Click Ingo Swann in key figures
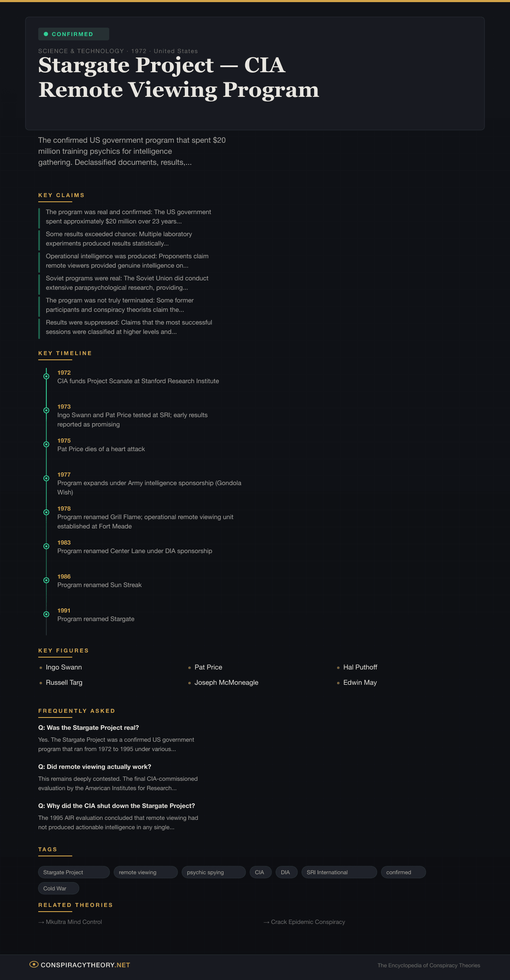 [64, 667]
